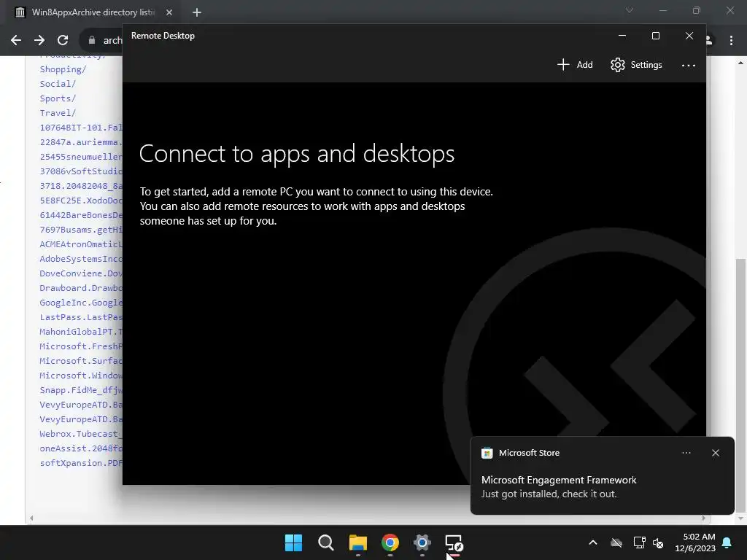This screenshot has width=747, height=560.
Task: Open the ACMEAtronOmatic link
Action: [81, 244]
